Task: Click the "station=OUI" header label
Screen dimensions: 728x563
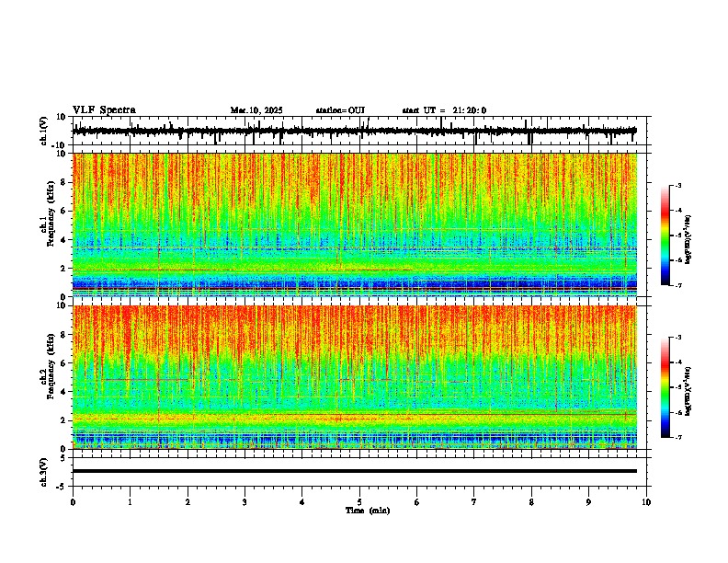Action: [x=340, y=110]
